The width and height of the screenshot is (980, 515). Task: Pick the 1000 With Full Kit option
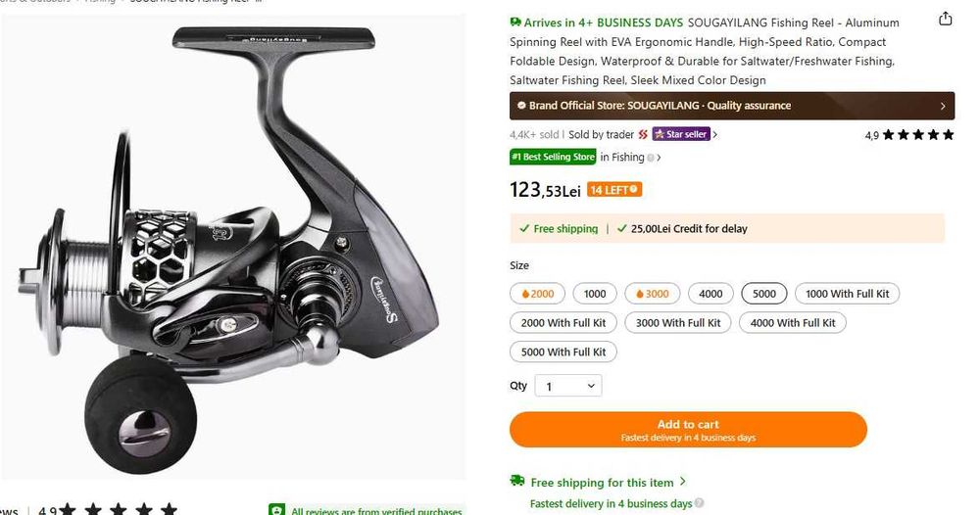coord(847,294)
